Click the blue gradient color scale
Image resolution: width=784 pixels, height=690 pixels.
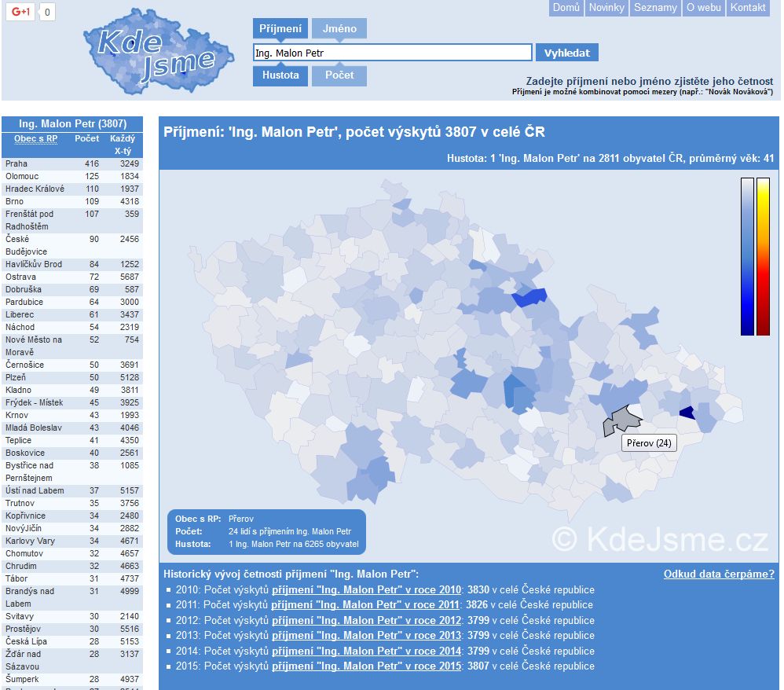(747, 256)
